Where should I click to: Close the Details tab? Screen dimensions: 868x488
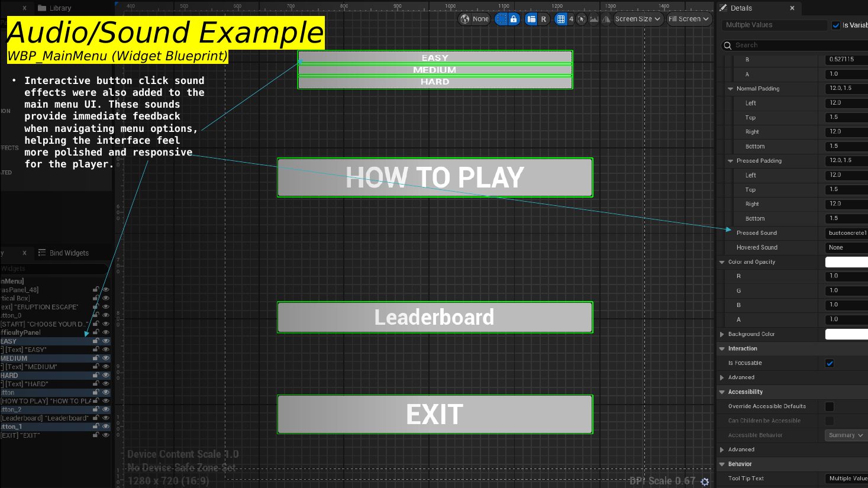tap(792, 8)
